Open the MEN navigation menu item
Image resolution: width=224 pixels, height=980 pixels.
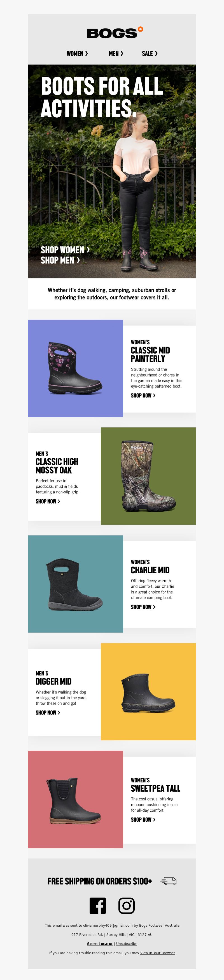coord(116,54)
